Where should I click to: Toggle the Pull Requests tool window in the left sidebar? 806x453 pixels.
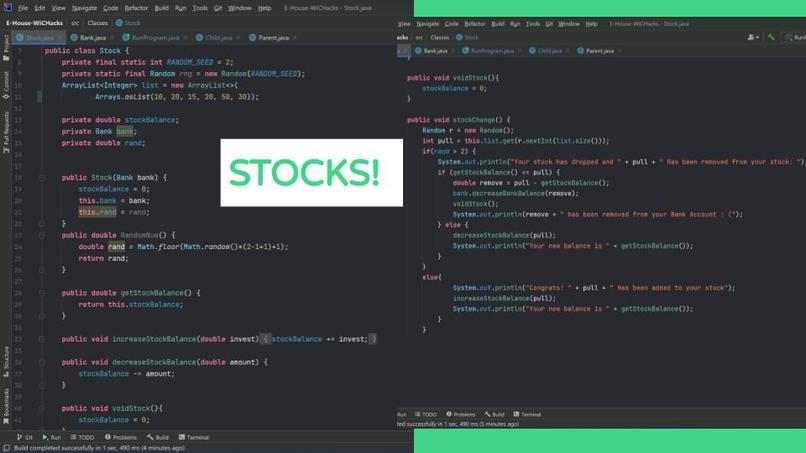click(6, 132)
